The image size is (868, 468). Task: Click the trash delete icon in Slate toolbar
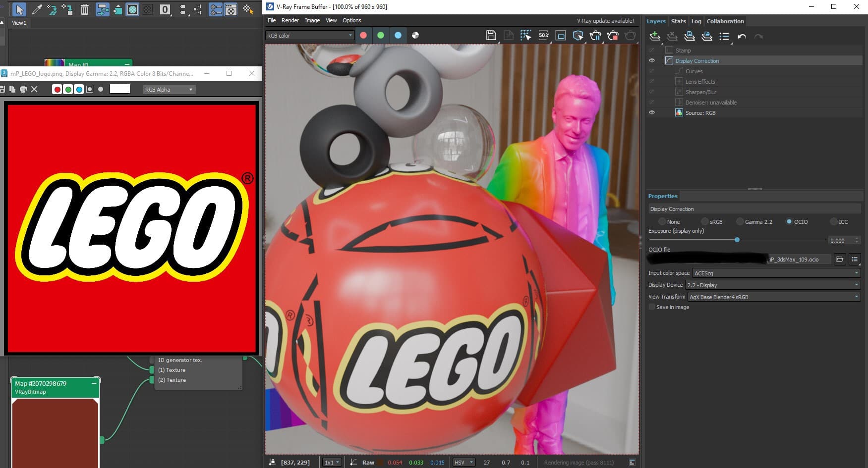pyautogui.click(x=85, y=9)
